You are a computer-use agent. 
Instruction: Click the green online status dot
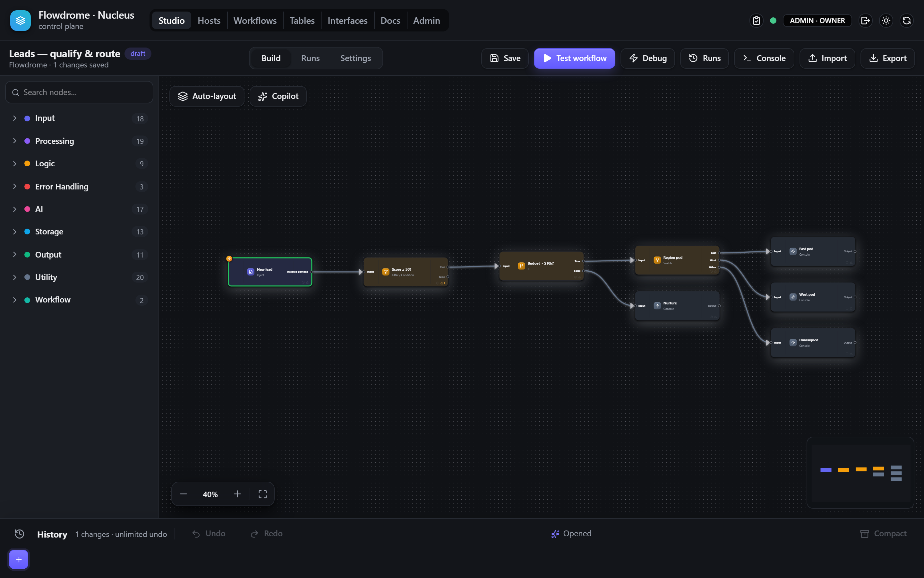[x=773, y=21]
